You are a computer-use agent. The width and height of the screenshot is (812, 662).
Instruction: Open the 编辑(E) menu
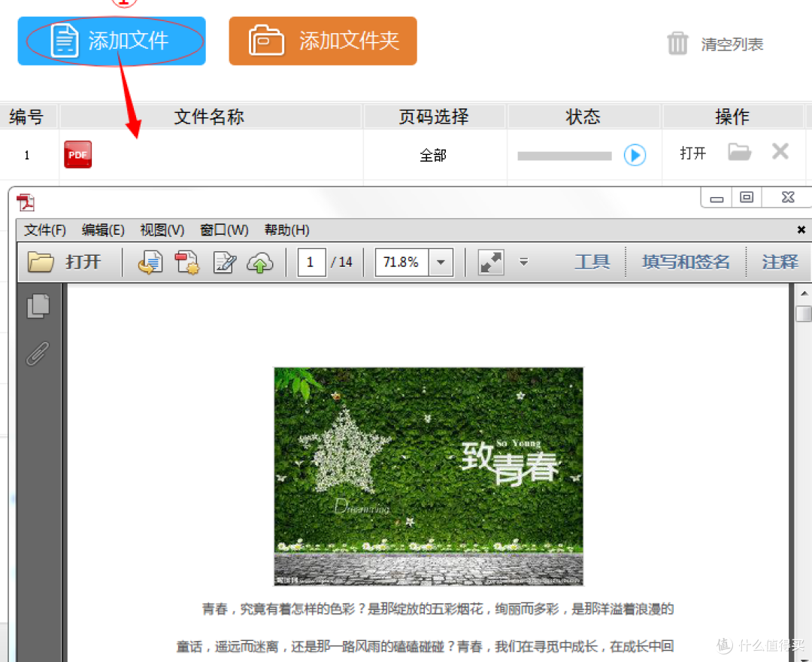[x=103, y=230]
